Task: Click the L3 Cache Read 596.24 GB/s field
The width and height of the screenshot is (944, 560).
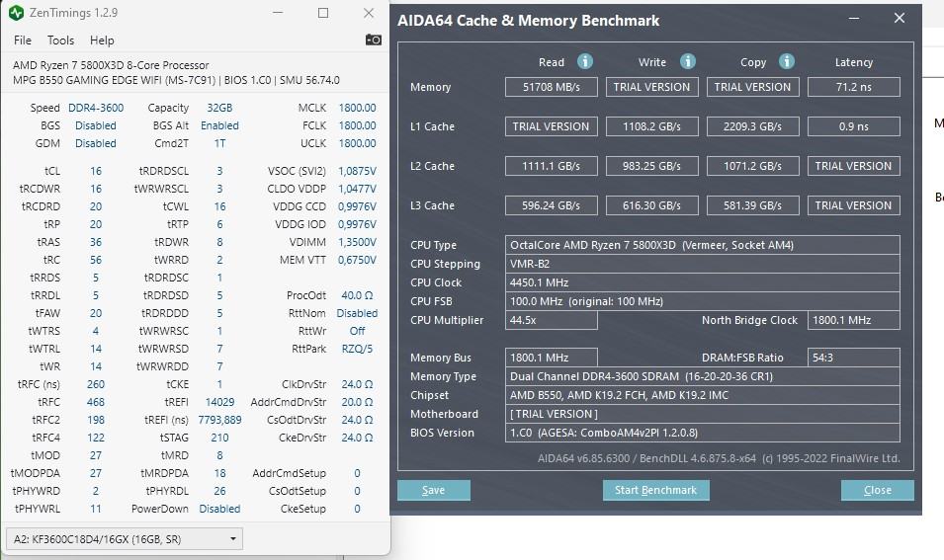Action: (552, 205)
